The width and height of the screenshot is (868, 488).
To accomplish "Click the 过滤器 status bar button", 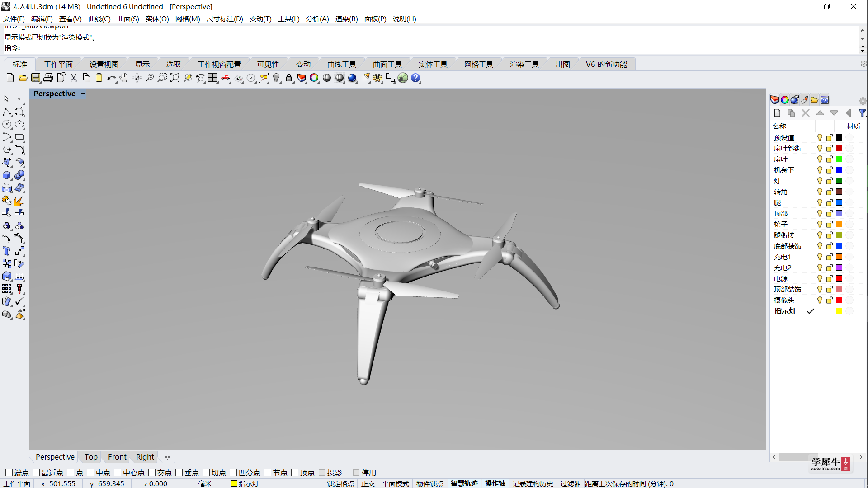I will [x=571, y=483].
